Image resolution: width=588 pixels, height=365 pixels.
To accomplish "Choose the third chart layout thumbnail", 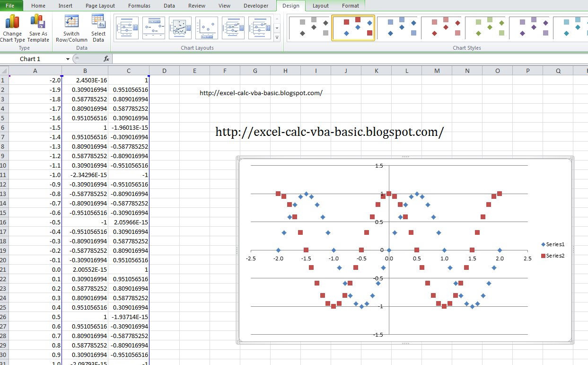I will [180, 28].
